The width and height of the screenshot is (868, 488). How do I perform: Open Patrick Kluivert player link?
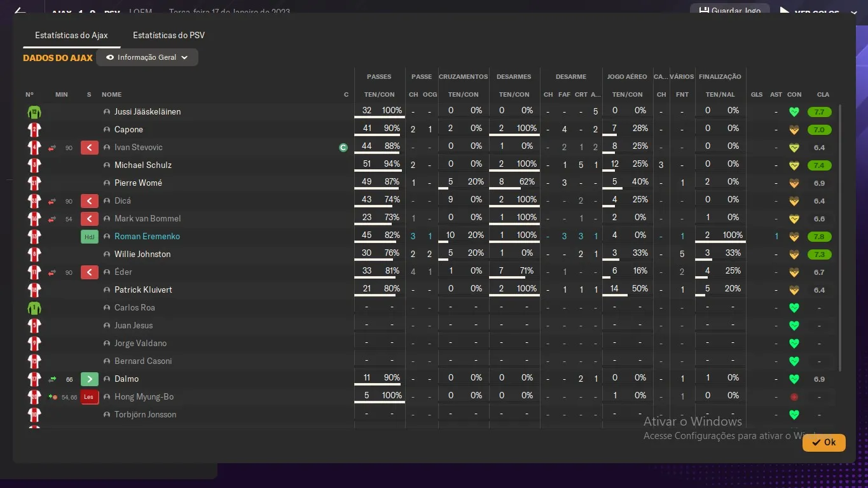(143, 290)
